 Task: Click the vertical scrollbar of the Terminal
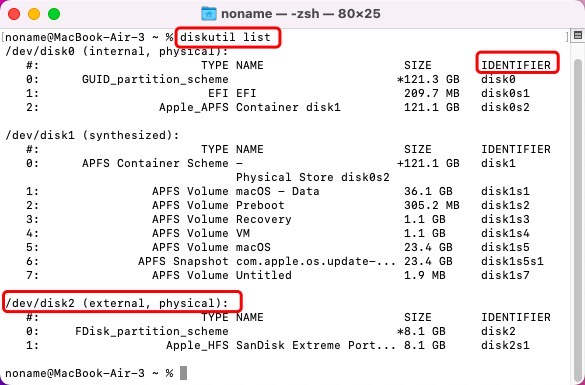[x=577, y=220]
